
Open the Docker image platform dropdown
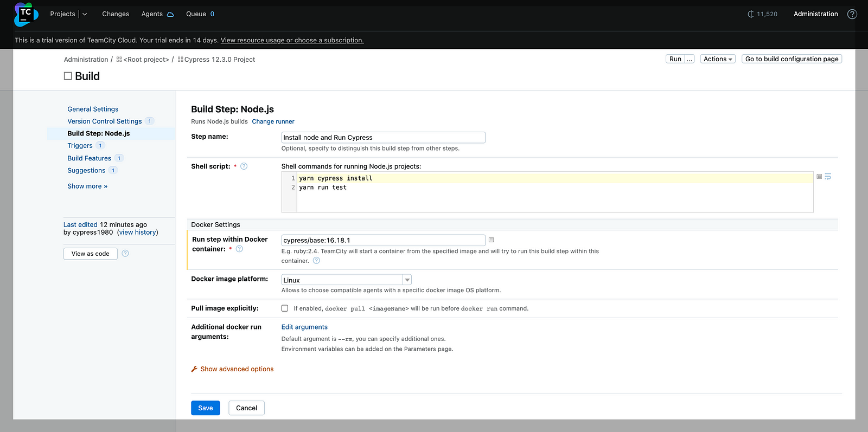(x=346, y=280)
